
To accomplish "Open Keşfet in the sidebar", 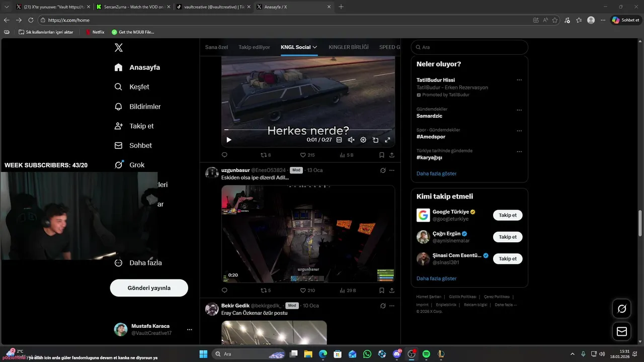I will (x=132, y=87).
